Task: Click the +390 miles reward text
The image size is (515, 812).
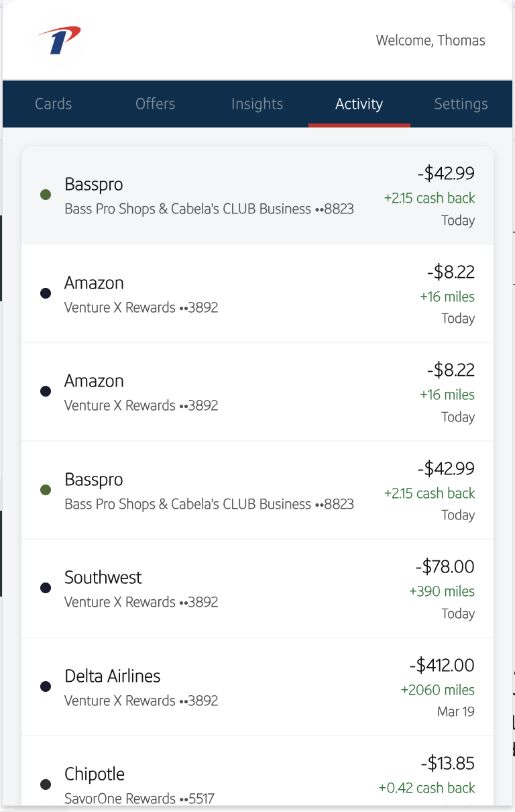Action: [x=442, y=591]
